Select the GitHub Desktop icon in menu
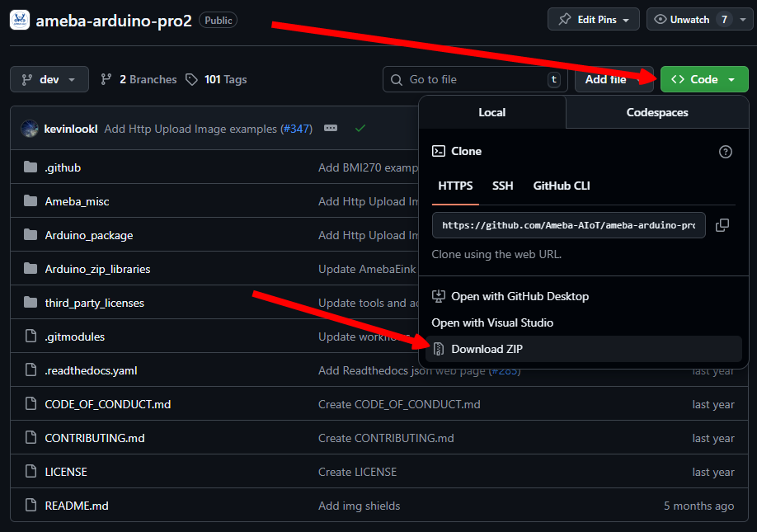Screen dimensions: 757x532 tap(438, 296)
